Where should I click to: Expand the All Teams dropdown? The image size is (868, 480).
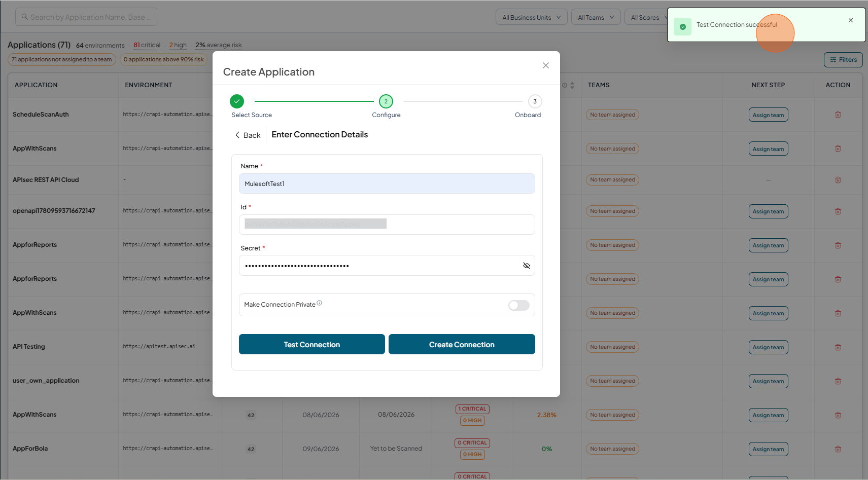[x=596, y=17]
